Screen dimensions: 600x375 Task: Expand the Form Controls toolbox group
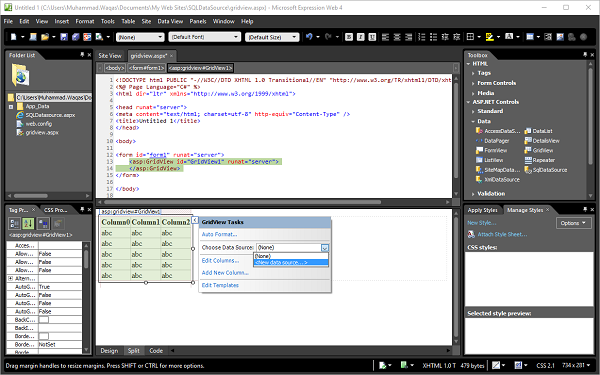(473, 83)
